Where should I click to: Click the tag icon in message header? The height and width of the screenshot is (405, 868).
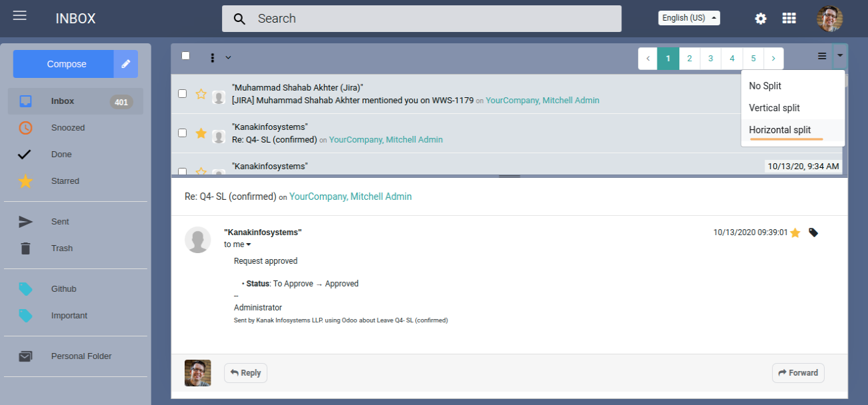click(x=813, y=232)
